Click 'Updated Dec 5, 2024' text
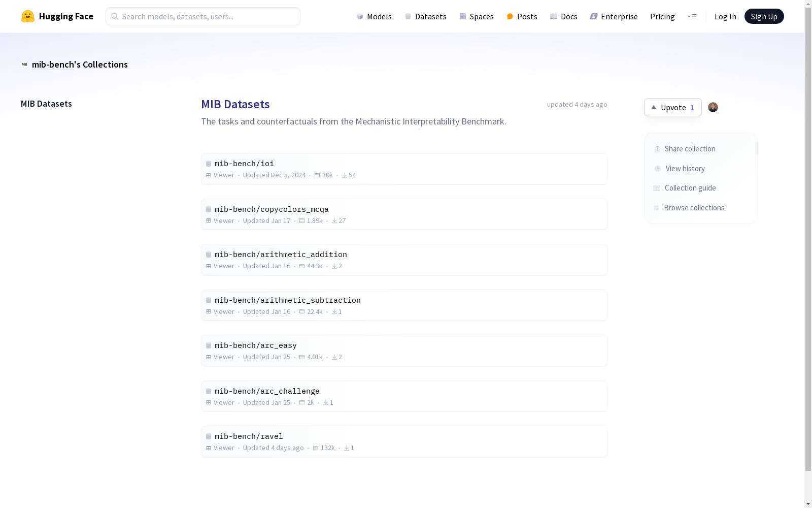The width and height of the screenshot is (812, 508). [x=274, y=175]
